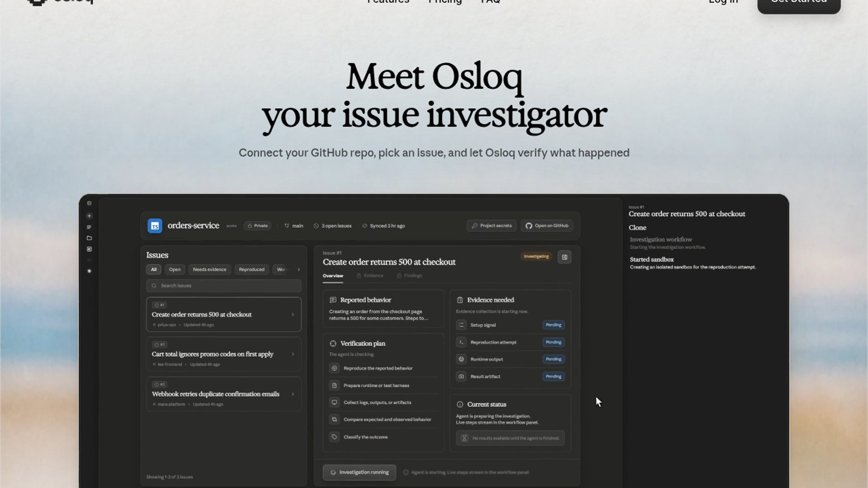
Task: Click the Investigation running button
Action: click(x=359, y=472)
